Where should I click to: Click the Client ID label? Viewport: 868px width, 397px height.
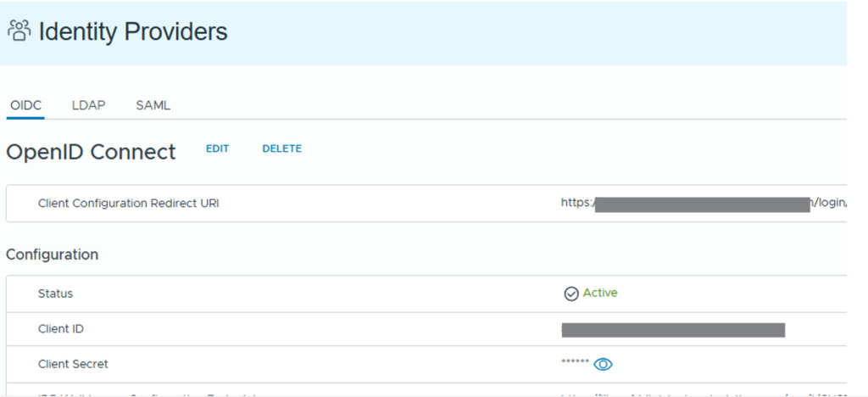[61, 329]
